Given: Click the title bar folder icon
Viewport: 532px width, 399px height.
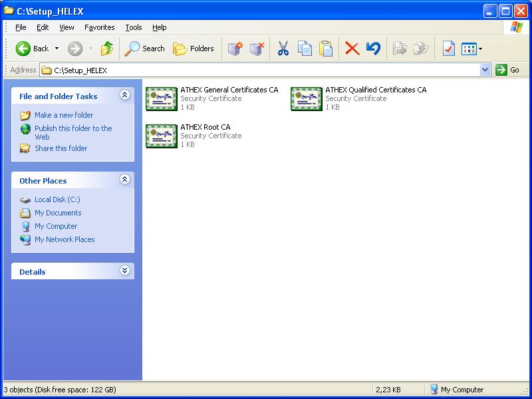Looking at the screenshot, I should tap(9, 11).
